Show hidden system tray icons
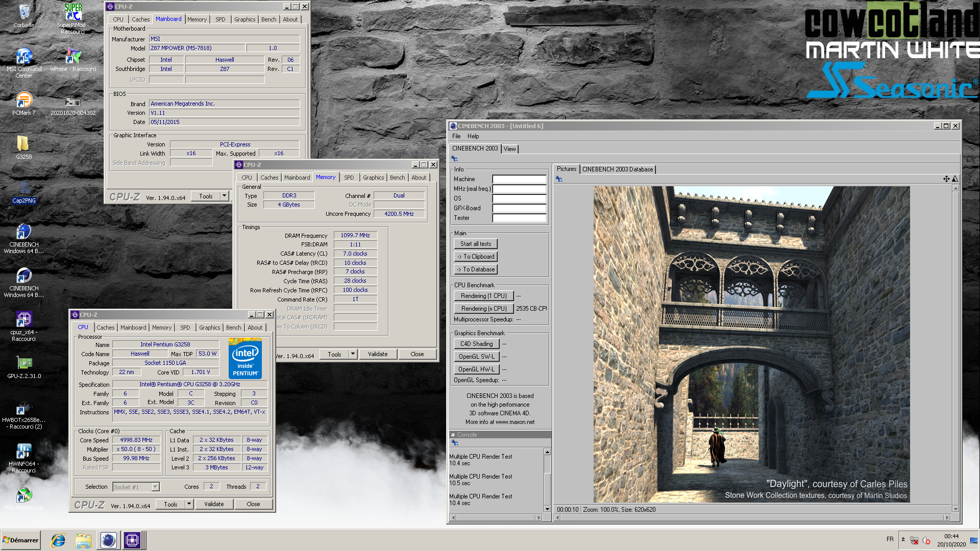Viewport: 980px width, 551px height. pos(903,540)
